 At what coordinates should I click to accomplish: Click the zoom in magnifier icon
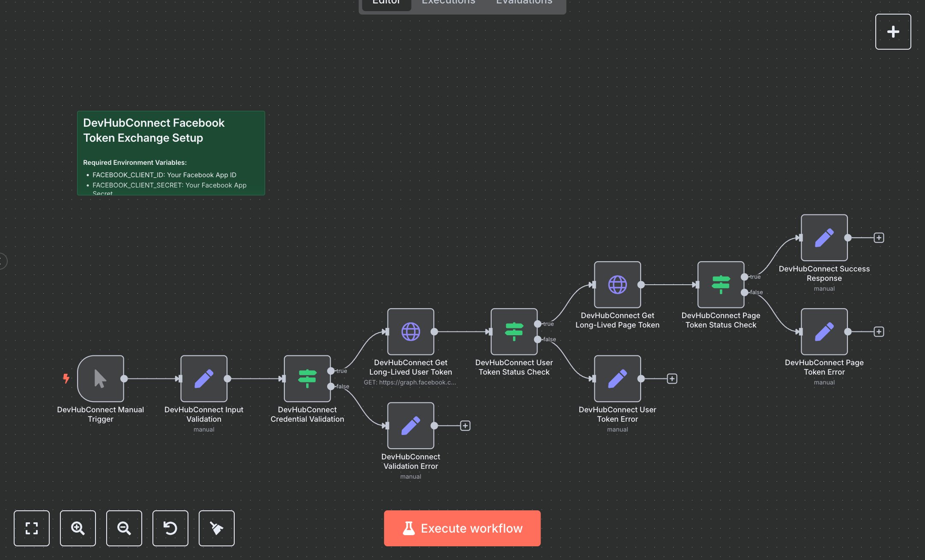tap(78, 528)
